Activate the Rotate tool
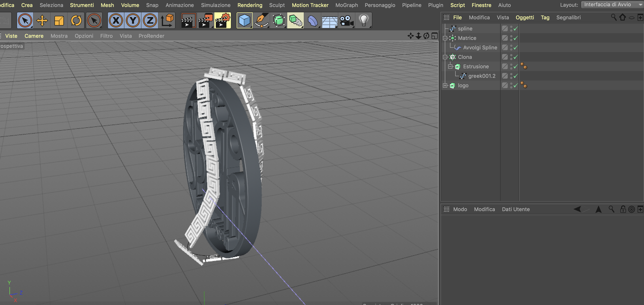 [76, 21]
